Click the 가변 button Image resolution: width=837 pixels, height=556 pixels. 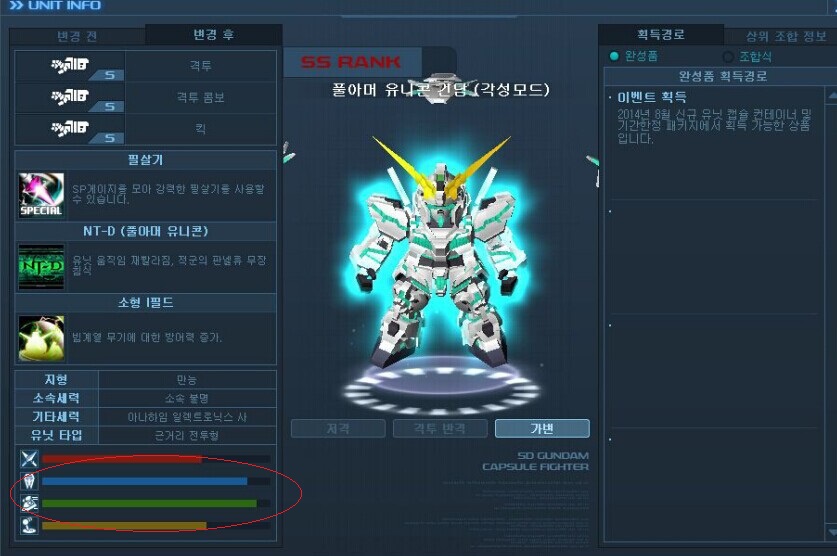click(542, 428)
